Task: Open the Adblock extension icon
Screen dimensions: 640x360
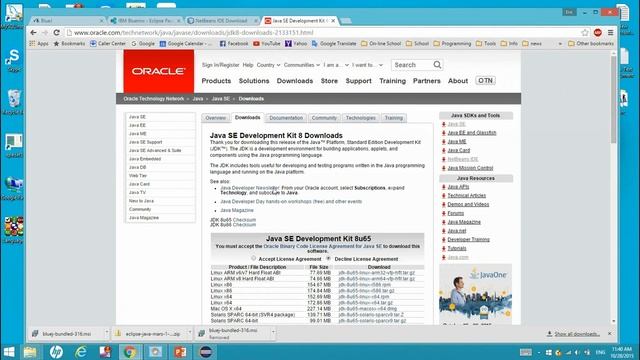Action: (x=598, y=33)
